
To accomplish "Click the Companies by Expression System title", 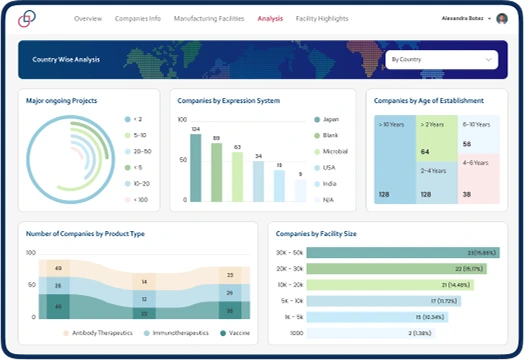I will click(x=229, y=101).
